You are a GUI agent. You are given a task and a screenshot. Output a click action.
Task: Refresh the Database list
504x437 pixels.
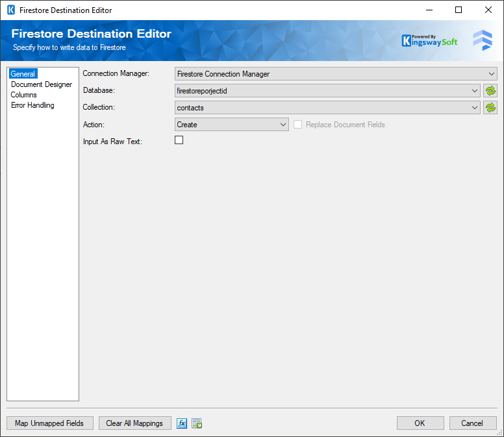(x=490, y=91)
